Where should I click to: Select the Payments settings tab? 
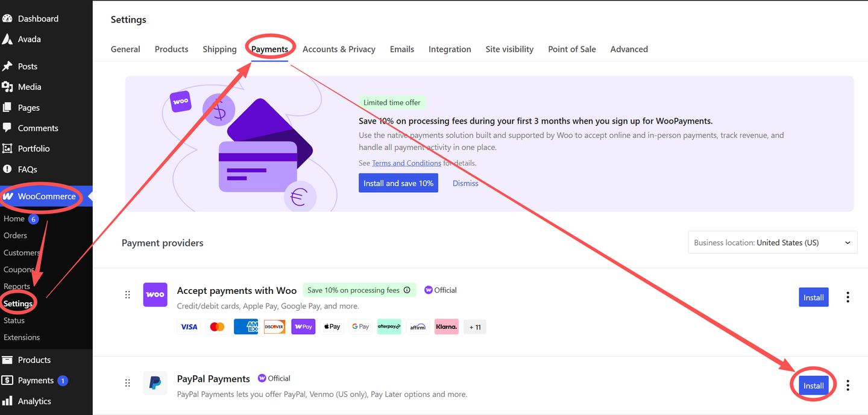pyautogui.click(x=269, y=49)
